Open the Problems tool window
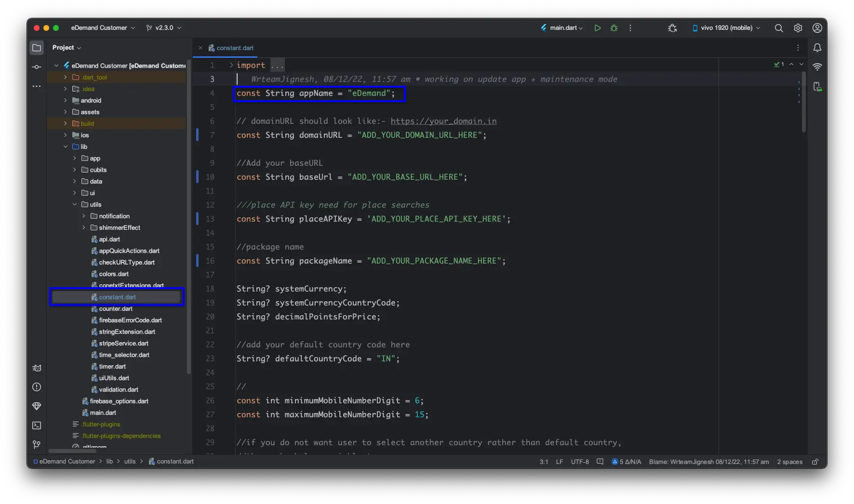This screenshot has height=504, width=854. (37, 387)
